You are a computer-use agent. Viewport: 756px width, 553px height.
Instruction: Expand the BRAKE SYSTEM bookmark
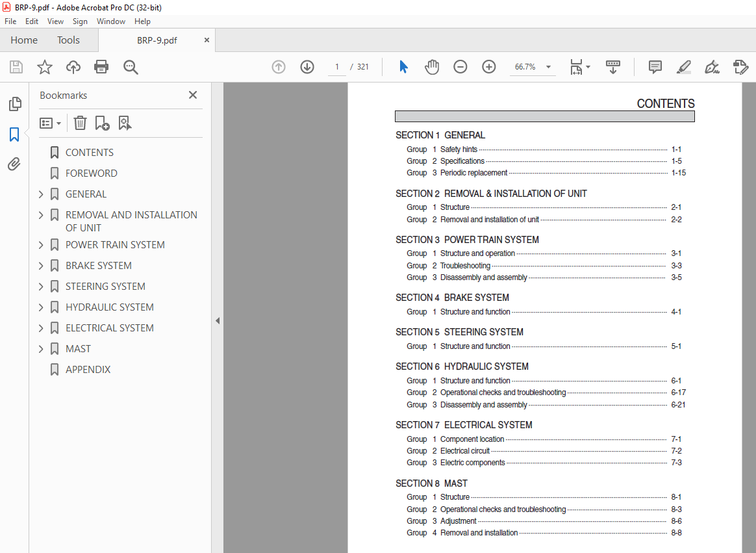click(x=41, y=266)
